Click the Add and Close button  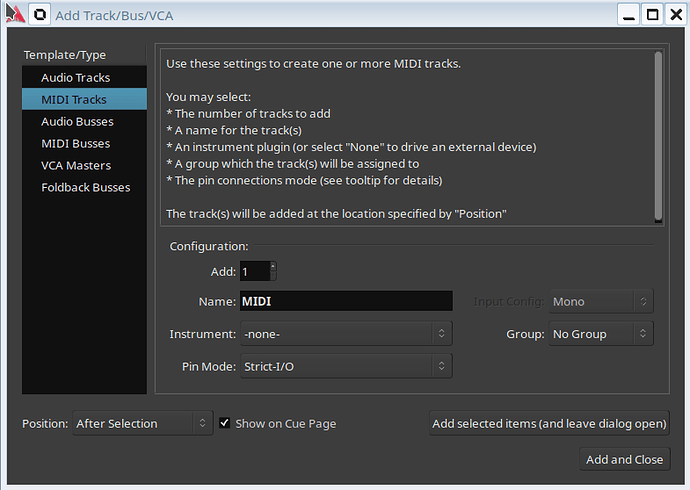pyautogui.click(x=624, y=459)
